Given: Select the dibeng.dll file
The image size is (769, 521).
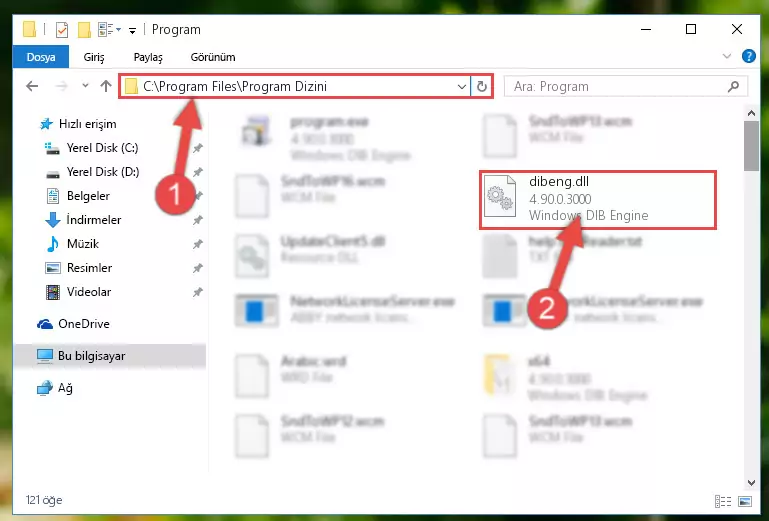Looking at the screenshot, I should [x=598, y=199].
